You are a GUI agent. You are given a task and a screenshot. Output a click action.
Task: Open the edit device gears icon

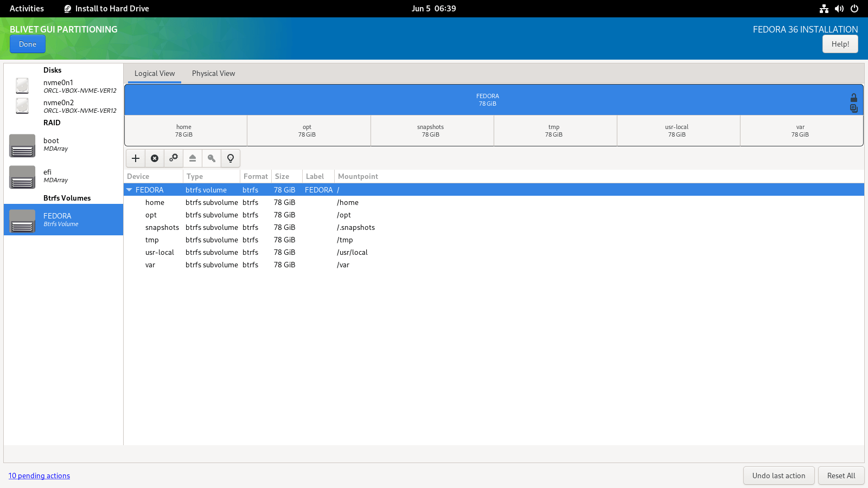click(x=174, y=158)
